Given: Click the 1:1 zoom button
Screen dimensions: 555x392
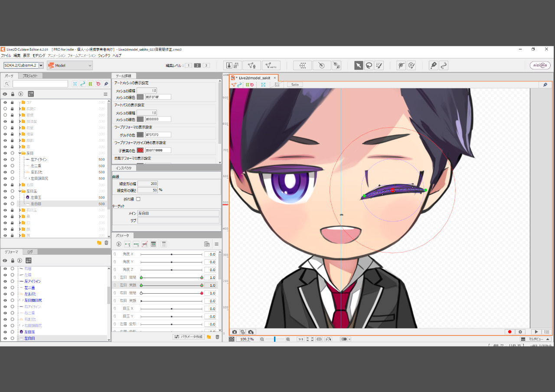Looking at the screenshot, I should [300, 339].
